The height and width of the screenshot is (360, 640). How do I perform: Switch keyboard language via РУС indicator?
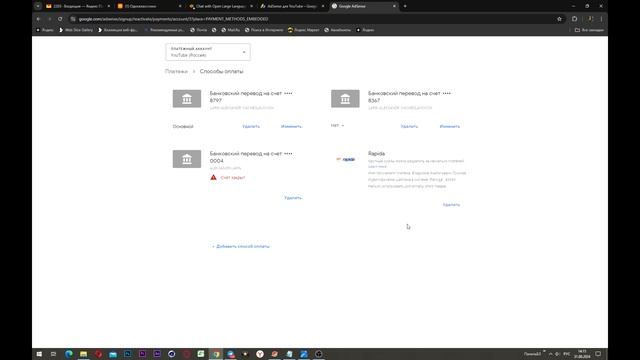tap(567, 354)
